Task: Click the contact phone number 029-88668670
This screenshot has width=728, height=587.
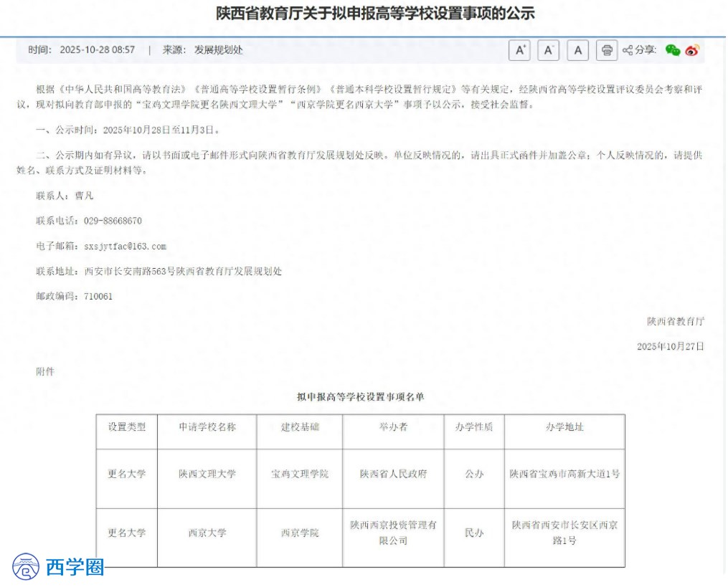Action: tap(113, 221)
